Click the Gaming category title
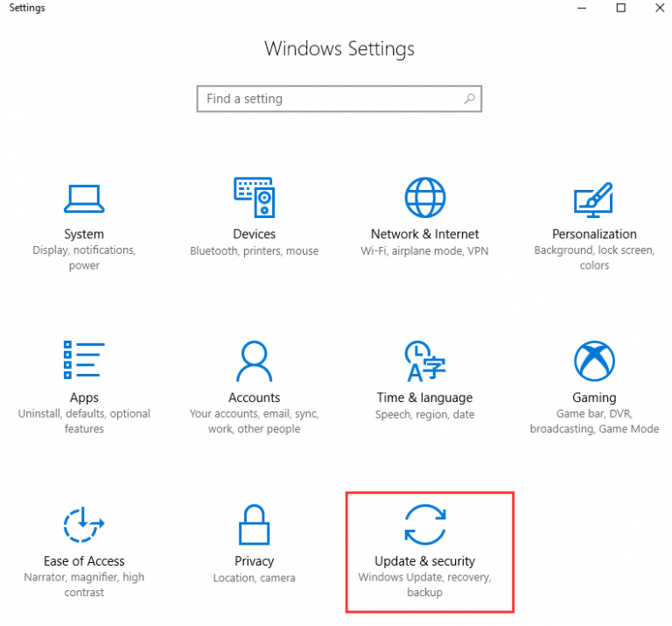The width and height of the screenshot is (672, 626). click(x=594, y=397)
